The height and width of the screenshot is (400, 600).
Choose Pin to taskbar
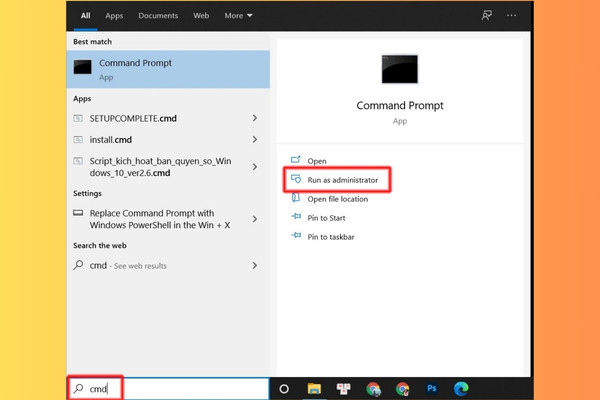point(331,237)
